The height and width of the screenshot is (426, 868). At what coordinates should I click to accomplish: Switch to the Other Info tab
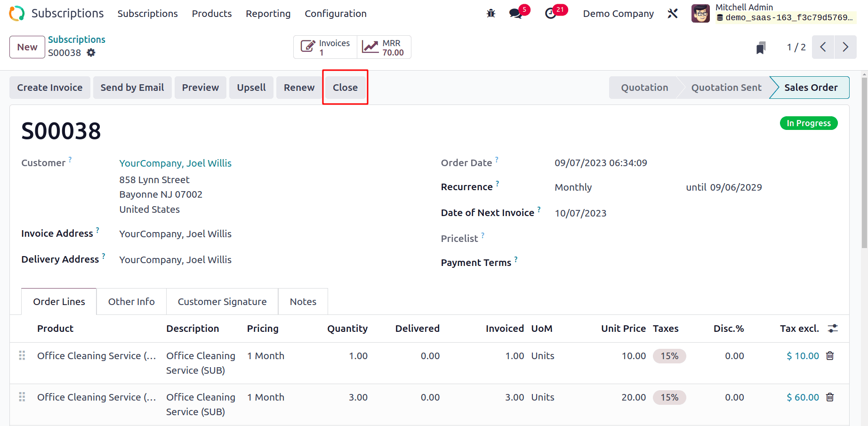click(x=131, y=302)
